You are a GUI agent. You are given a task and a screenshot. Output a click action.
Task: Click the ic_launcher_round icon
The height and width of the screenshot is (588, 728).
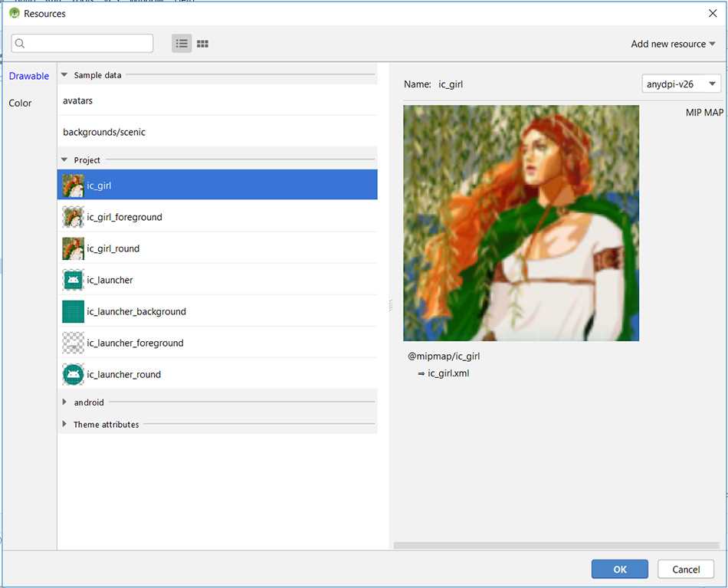[73, 374]
